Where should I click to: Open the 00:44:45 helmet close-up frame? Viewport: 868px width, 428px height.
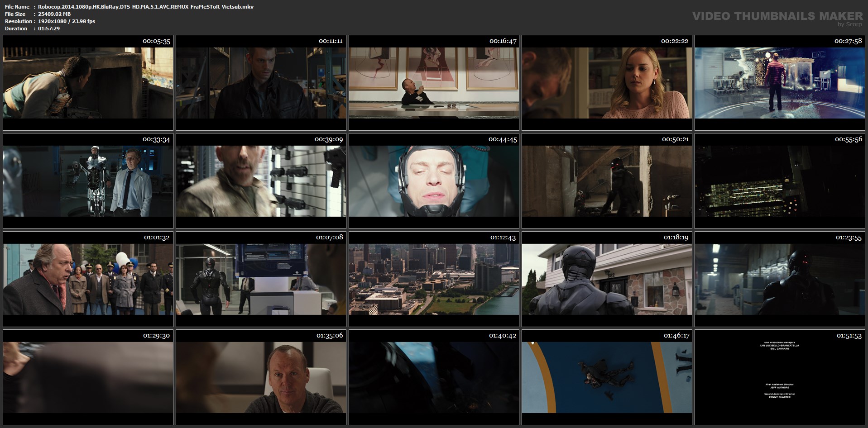point(434,181)
